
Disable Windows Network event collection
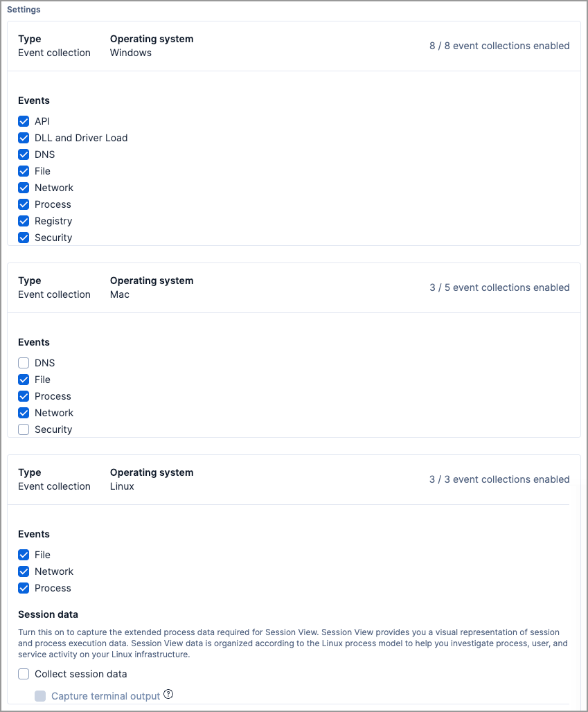click(x=24, y=188)
